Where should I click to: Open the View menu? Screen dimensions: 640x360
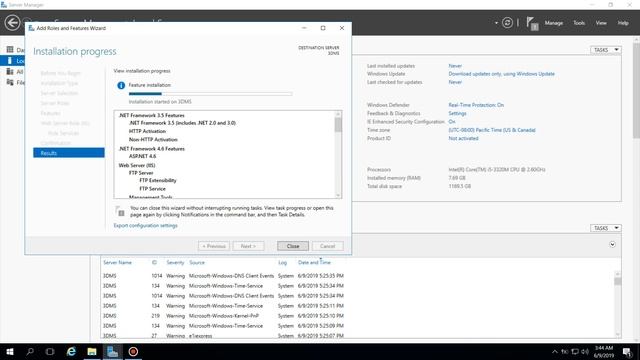tap(601, 23)
